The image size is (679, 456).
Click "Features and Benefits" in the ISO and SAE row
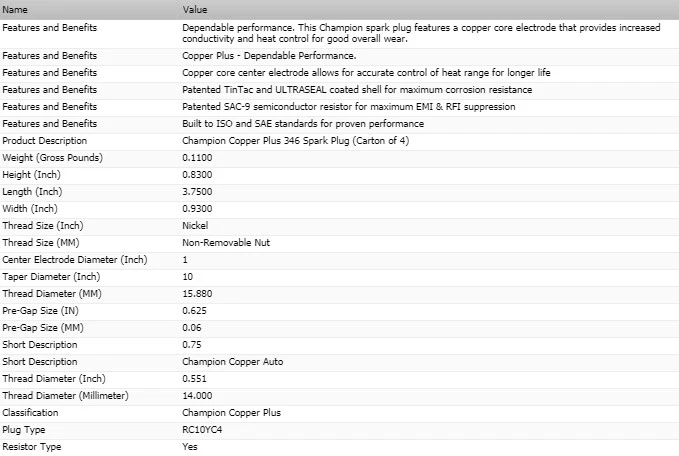pyautogui.click(x=49, y=124)
